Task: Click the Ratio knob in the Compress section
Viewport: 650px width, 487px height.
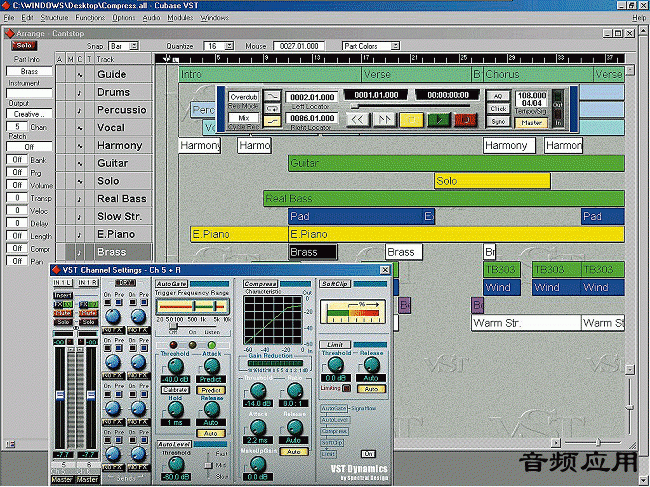Action: pyautogui.click(x=295, y=390)
